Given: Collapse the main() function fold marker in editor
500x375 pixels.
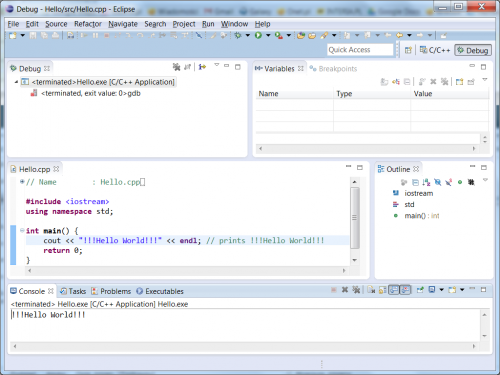Looking at the screenshot, I should pos(22,230).
